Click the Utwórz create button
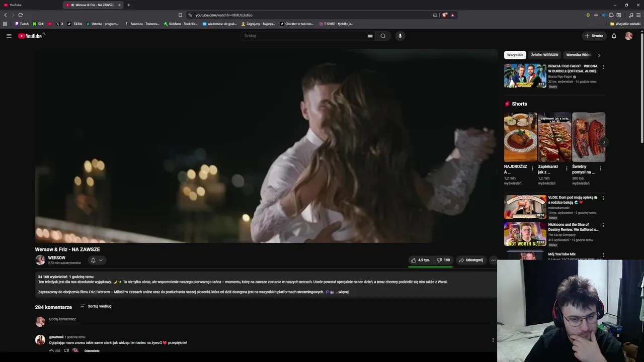Viewport: 644px width, 362px height. tap(594, 36)
